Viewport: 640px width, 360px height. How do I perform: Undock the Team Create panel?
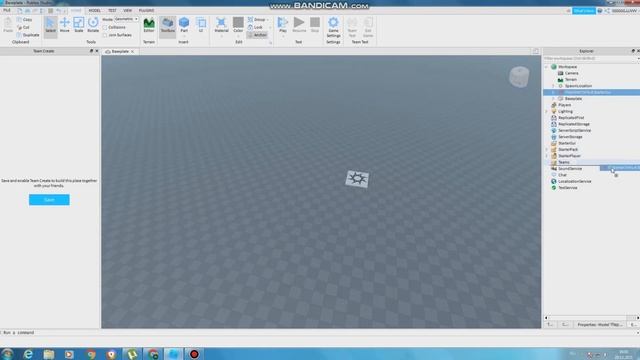[91, 51]
